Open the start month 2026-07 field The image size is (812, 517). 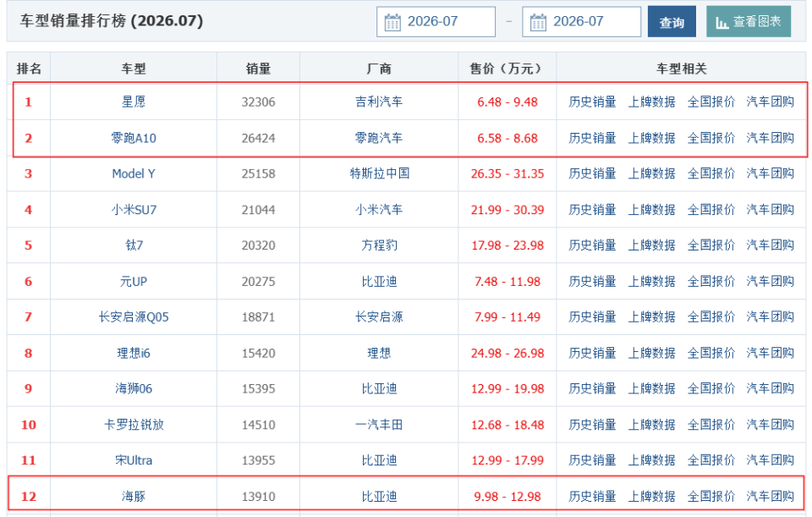point(436,22)
